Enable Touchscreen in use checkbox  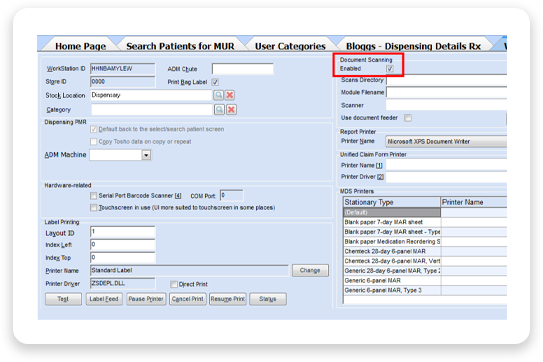(x=94, y=208)
